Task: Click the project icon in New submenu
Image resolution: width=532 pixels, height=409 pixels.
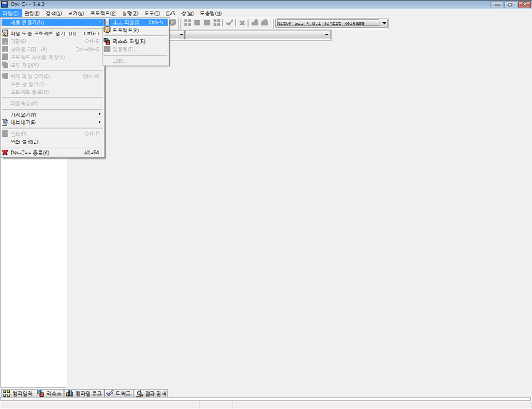Action: [x=107, y=30]
